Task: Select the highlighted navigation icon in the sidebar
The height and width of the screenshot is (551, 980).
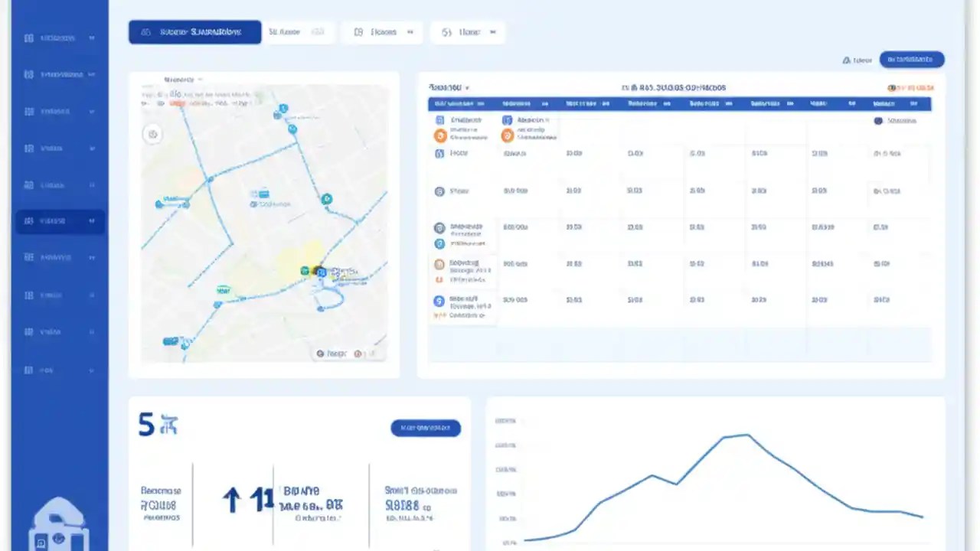Action: [28, 220]
